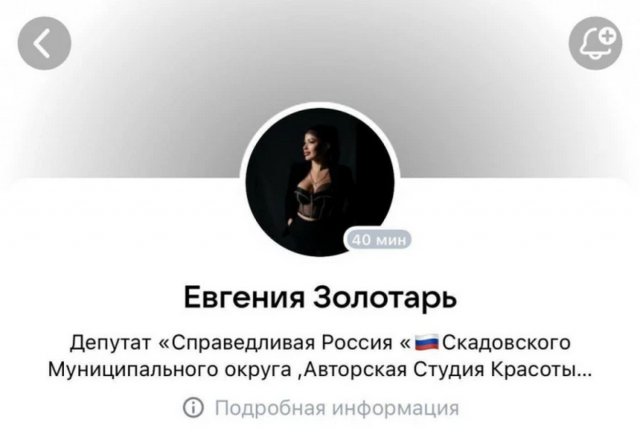Expand the truncated bio via the ellipsis
This screenshot has width=640, height=440.
click(x=585, y=371)
